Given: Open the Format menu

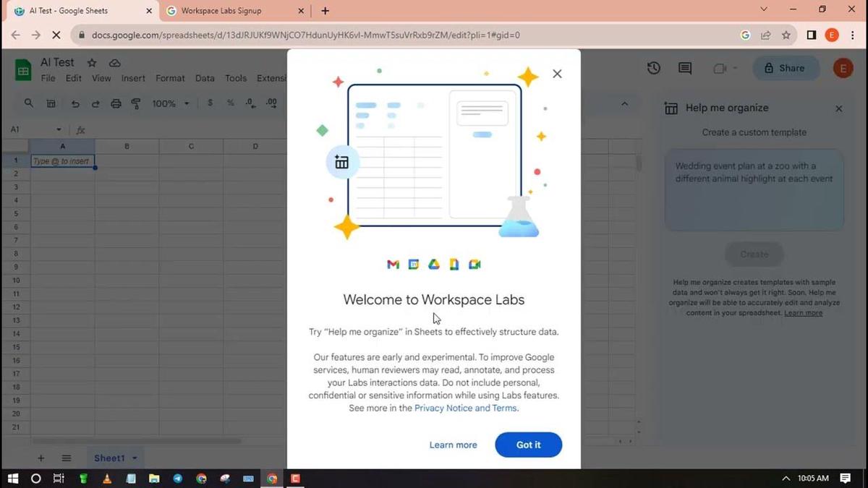Looking at the screenshot, I should coord(170,78).
